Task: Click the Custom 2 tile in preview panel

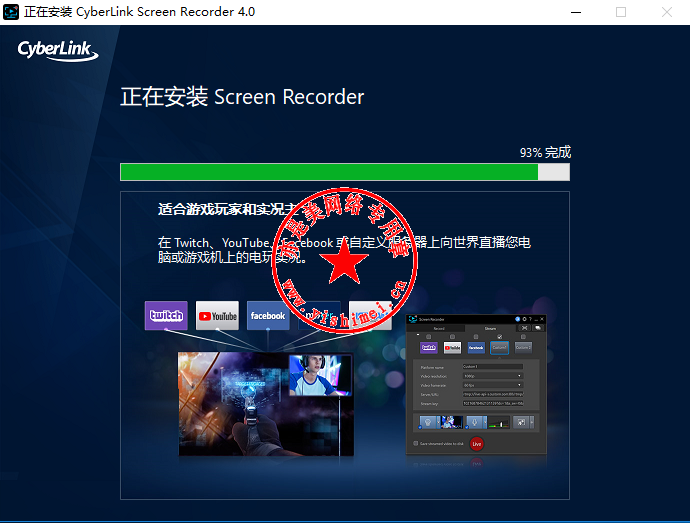Action: pyautogui.click(x=523, y=347)
